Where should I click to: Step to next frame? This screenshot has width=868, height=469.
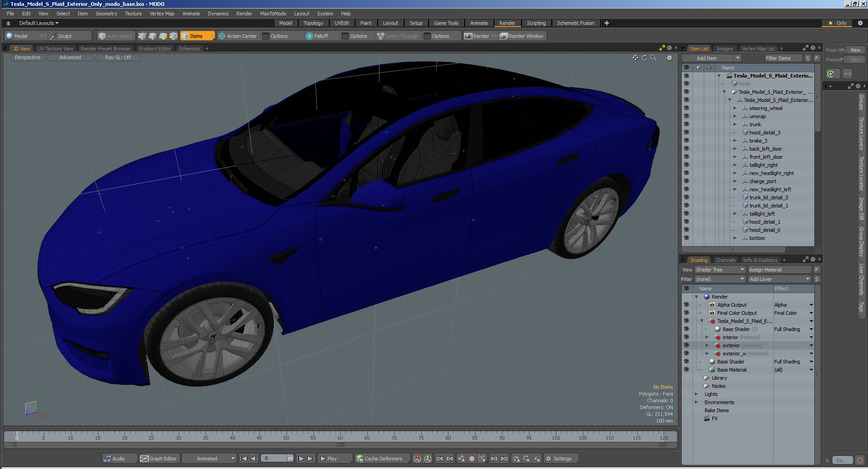[x=300, y=459]
